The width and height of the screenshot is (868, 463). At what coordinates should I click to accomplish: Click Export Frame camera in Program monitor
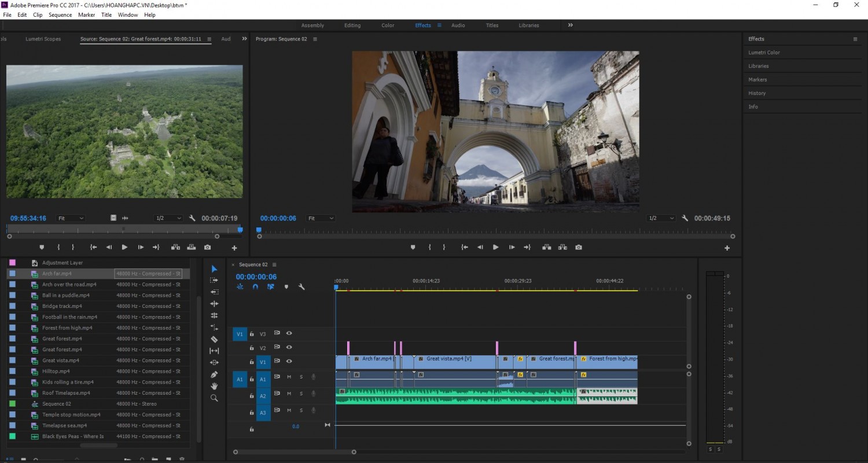point(579,247)
